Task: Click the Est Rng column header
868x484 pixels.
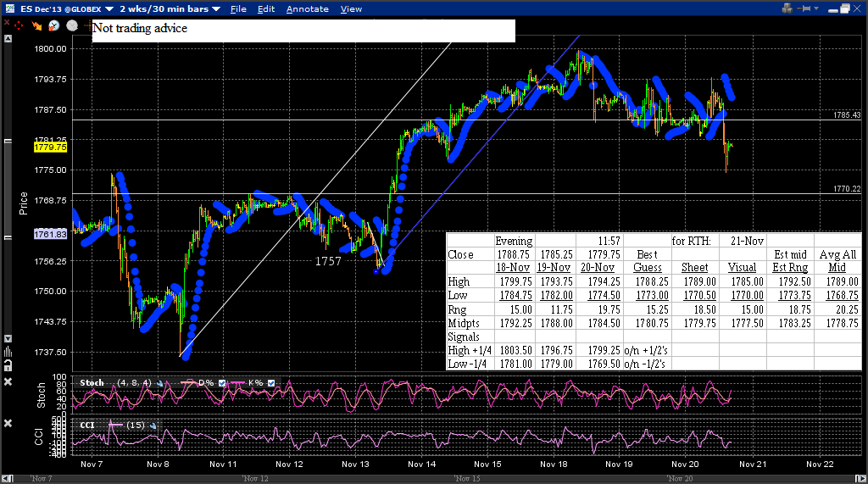Action: click(790, 268)
